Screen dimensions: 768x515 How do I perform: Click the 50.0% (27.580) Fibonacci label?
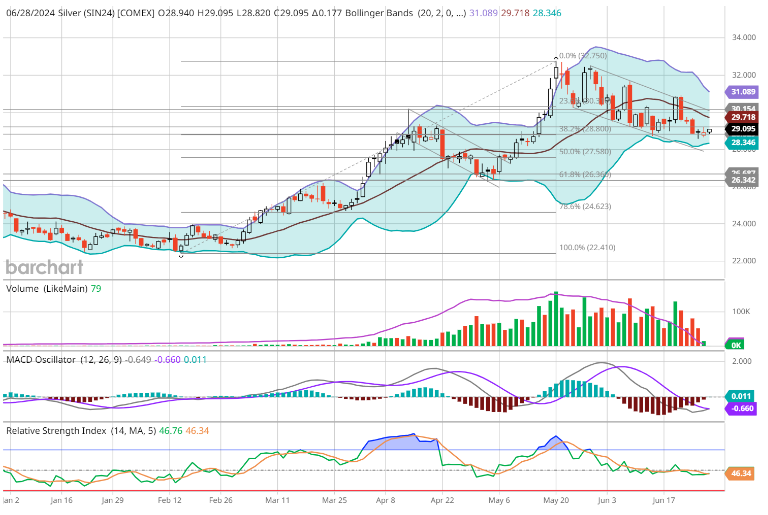pyautogui.click(x=585, y=151)
